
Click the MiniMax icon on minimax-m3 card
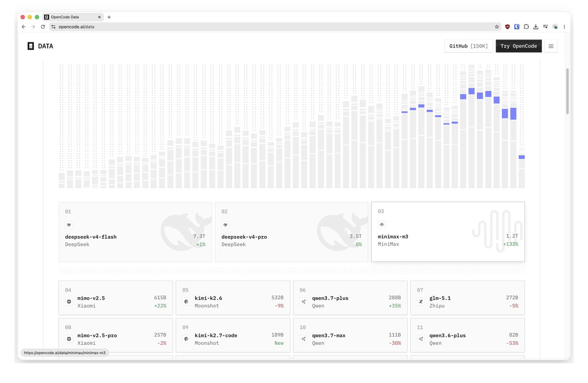click(x=382, y=225)
